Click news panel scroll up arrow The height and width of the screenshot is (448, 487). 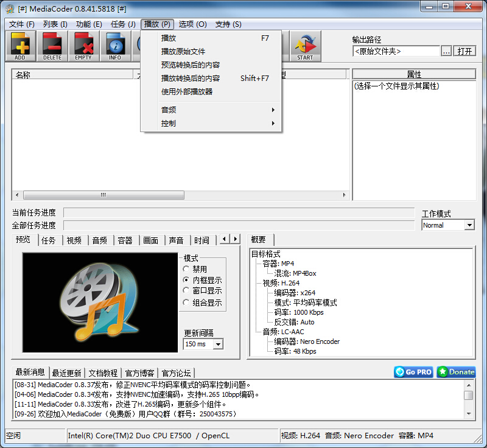(469, 385)
